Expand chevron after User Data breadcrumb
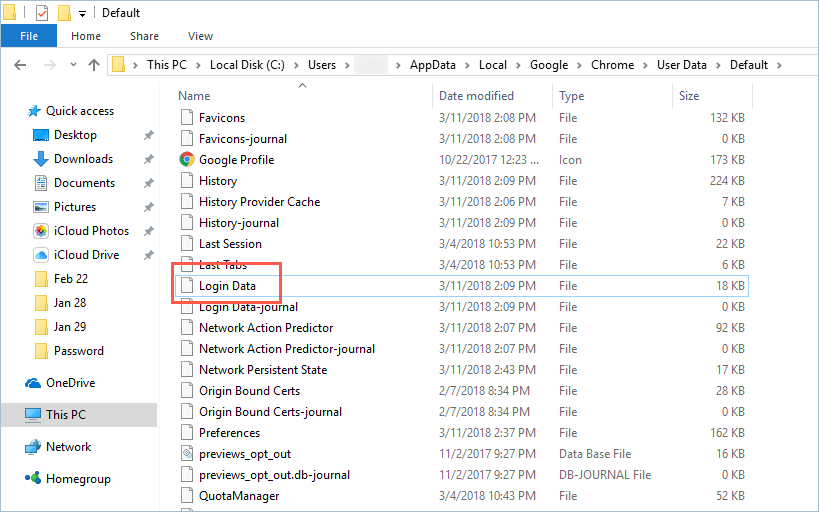819x512 pixels. (718, 65)
